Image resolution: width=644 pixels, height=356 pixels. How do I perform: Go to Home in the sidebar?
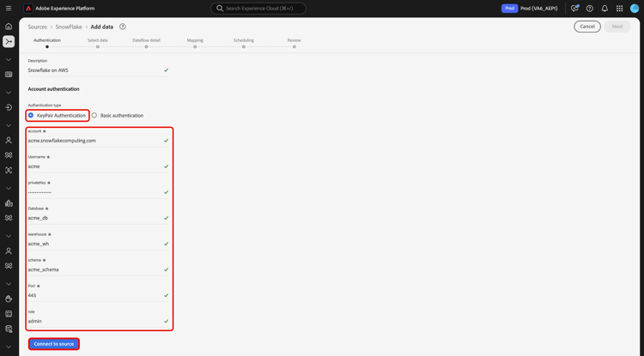(9, 27)
